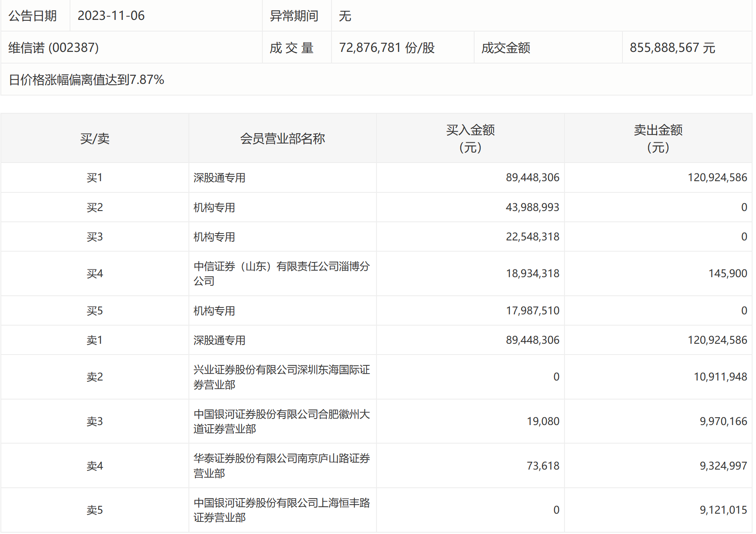Click the buy amount 43,988,993
The height and width of the screenshot is (534, 756).
coord(532,208)
